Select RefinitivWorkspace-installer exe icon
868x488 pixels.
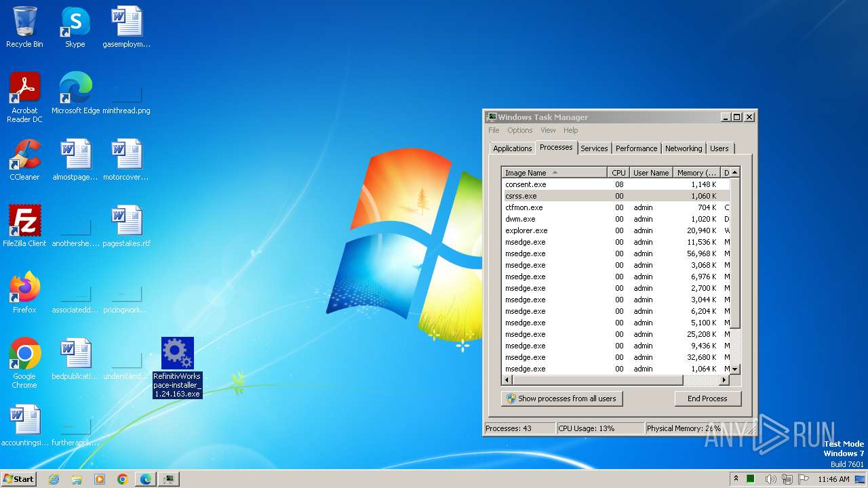pos(177,367)
